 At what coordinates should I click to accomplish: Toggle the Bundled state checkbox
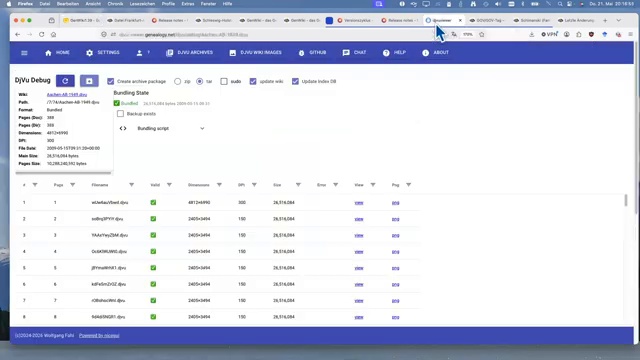[x=117, y=103]
